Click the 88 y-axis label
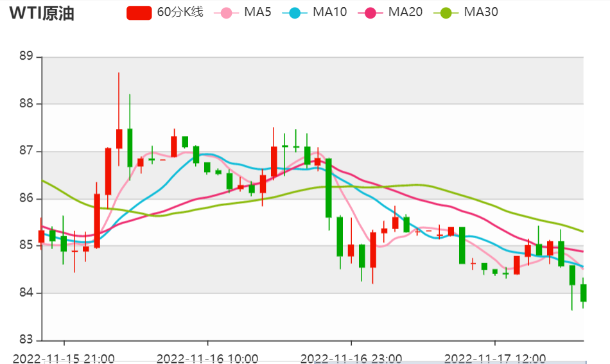 point(26,103)
